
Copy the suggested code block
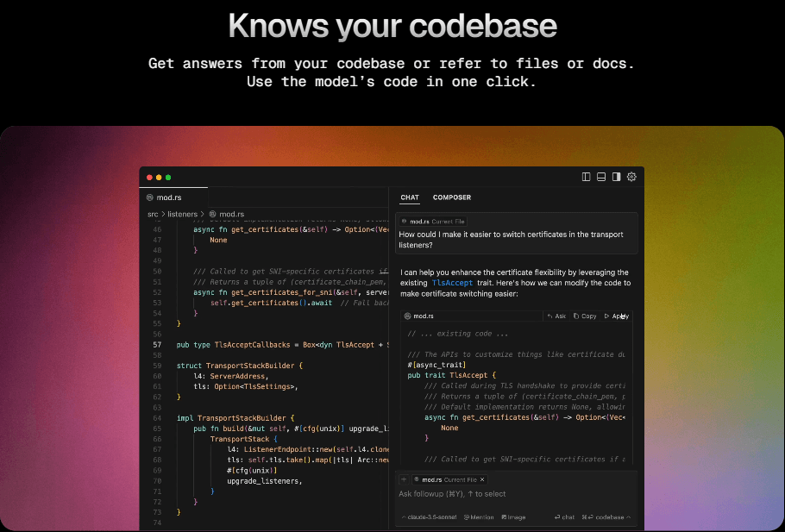[586, 316]
